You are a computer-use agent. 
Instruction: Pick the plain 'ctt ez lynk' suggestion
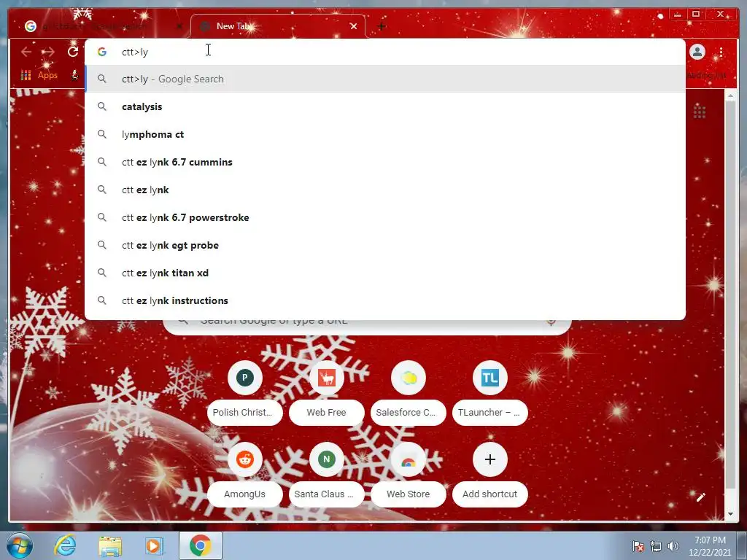point(385,190)
